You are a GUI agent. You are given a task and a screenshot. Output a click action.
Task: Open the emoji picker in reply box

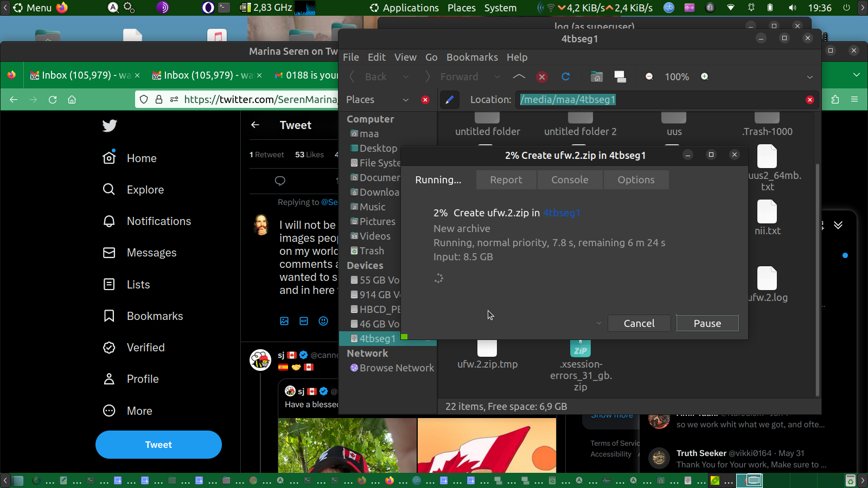[323, 321]
